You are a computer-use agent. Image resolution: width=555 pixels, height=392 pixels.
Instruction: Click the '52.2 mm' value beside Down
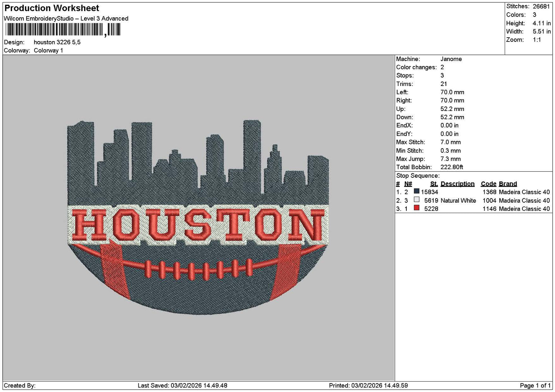pyautogui.click(x=452, y=117)
